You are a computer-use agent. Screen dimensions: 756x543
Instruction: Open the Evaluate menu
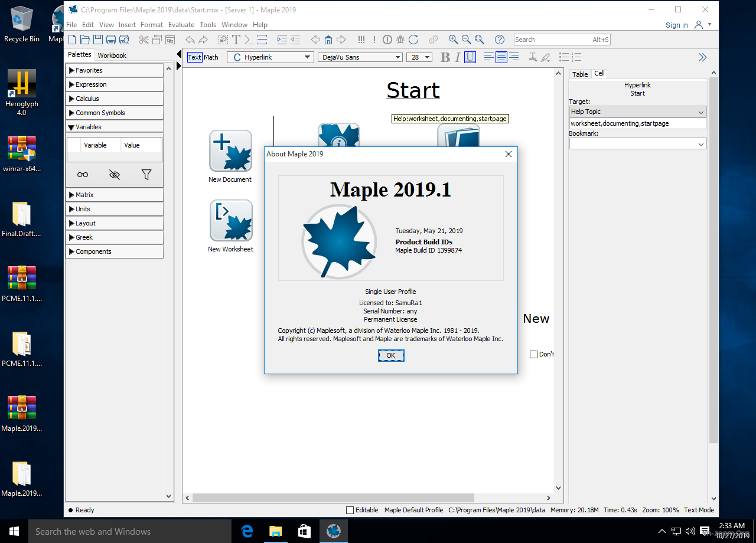[181, 25]
